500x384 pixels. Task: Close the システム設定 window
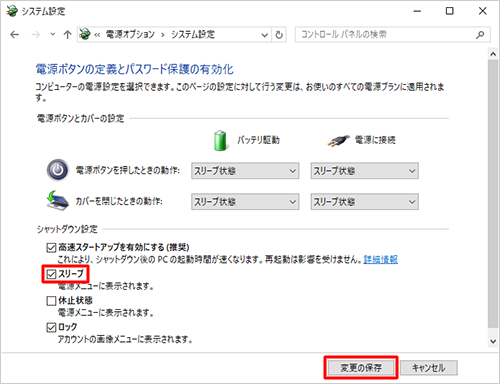coord(482,11)
